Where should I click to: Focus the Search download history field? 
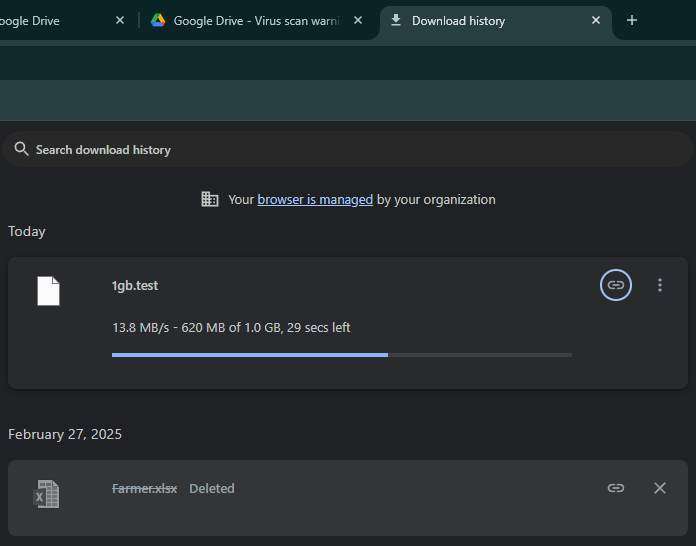click(350, 149)
